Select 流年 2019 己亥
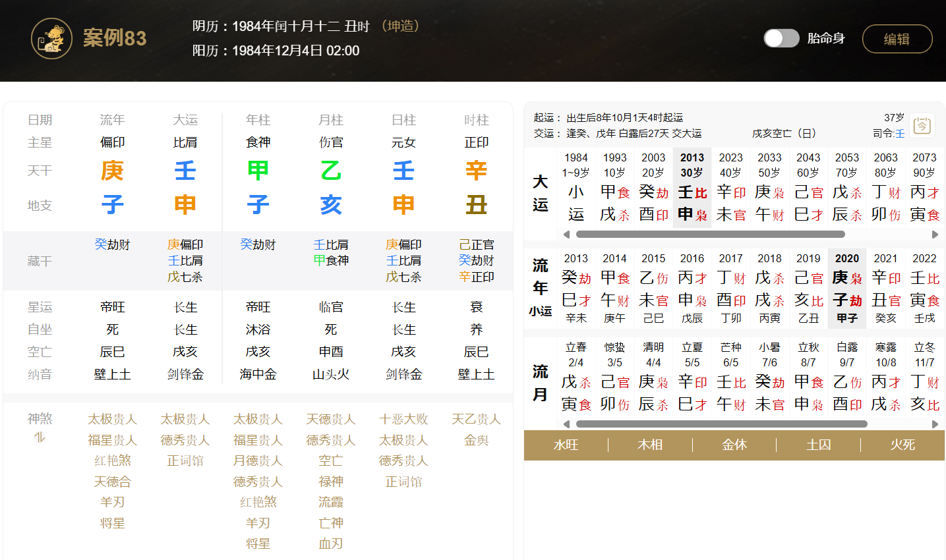The height and width of the screenshot is (560, 946). pos(808,288)
